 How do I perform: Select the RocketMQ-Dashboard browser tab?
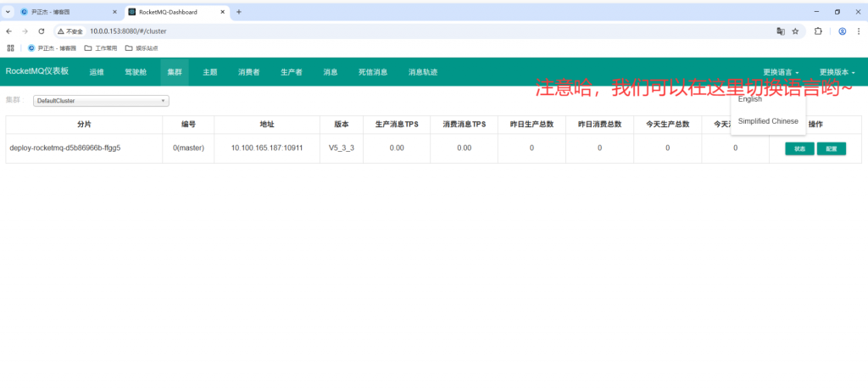(x=177, y=12)
